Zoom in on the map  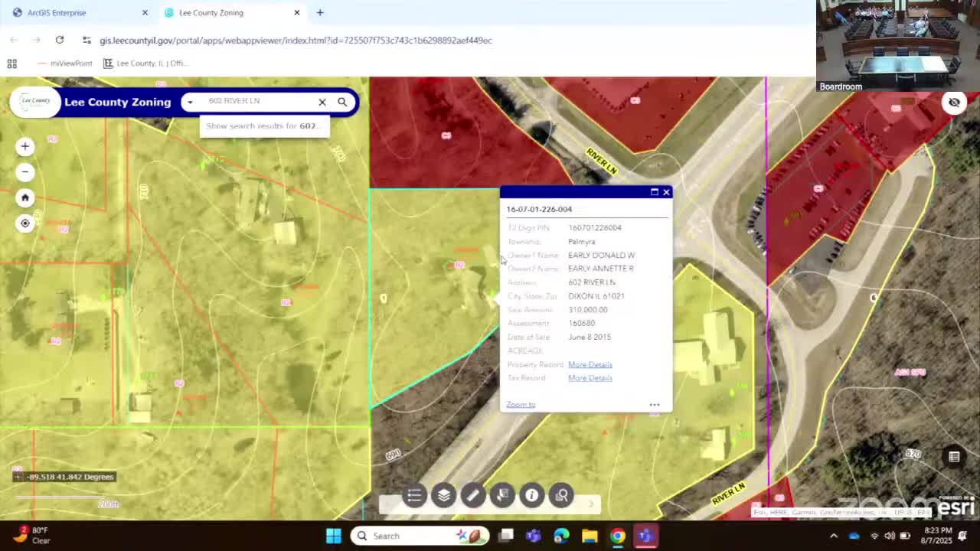[25, 146]
